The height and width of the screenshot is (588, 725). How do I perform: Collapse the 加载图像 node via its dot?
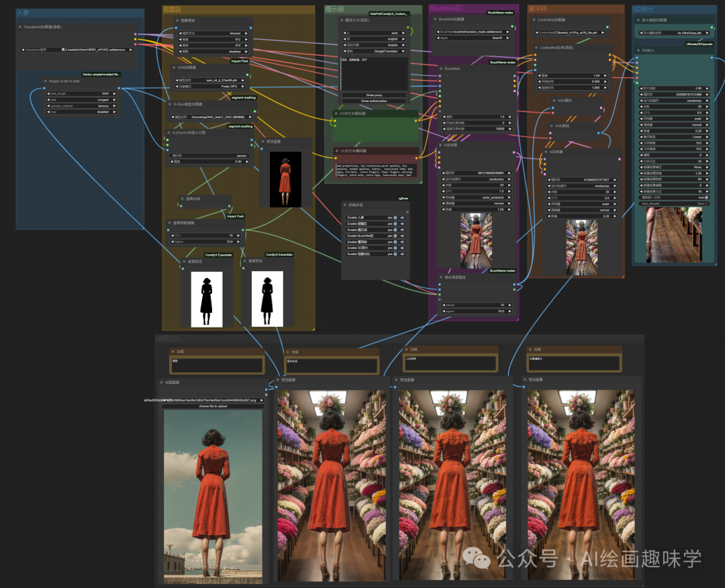161,383
